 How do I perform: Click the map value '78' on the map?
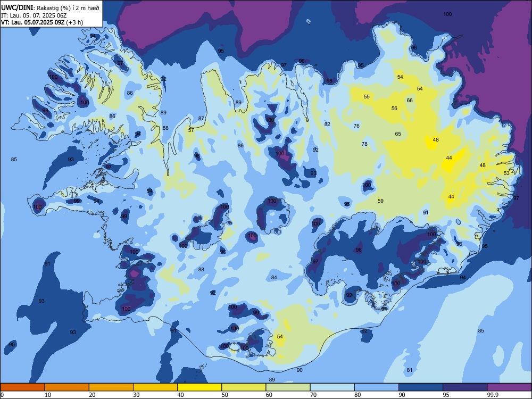click(x=364, y=144)
